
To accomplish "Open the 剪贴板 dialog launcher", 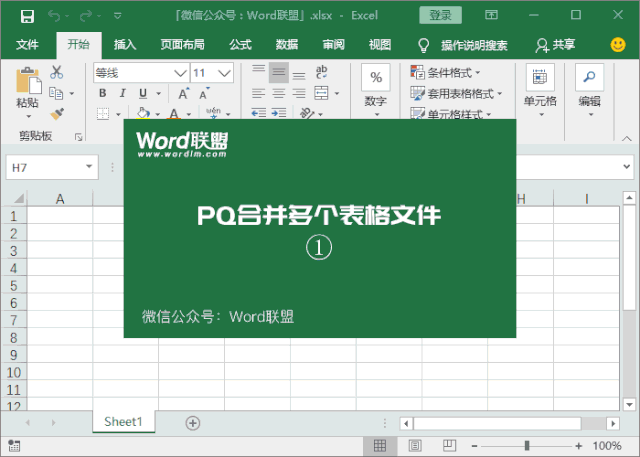I will [78, 137].
